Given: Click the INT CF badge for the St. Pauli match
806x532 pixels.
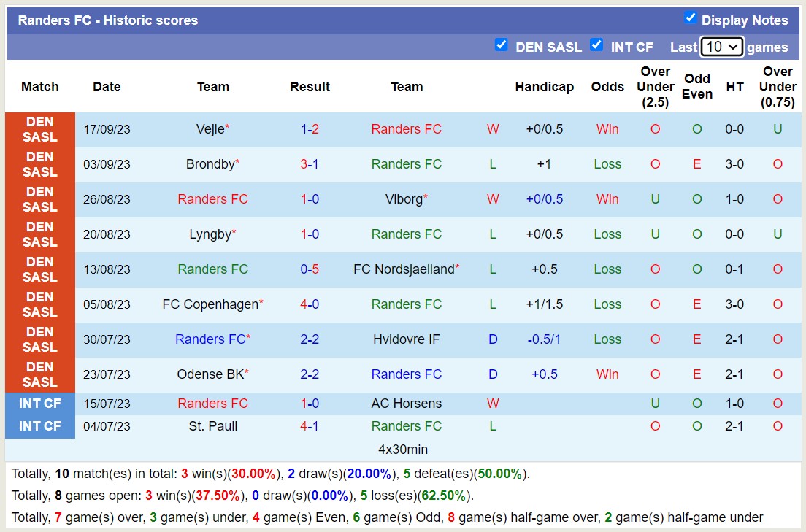Looking at the screenshot, I should tap(39, 426).
